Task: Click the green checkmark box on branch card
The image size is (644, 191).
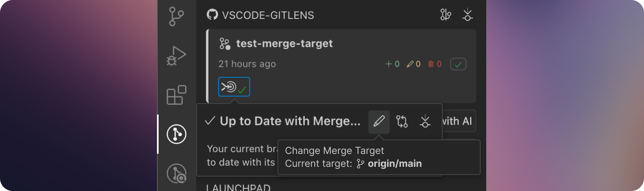Action: coord(458,64)
